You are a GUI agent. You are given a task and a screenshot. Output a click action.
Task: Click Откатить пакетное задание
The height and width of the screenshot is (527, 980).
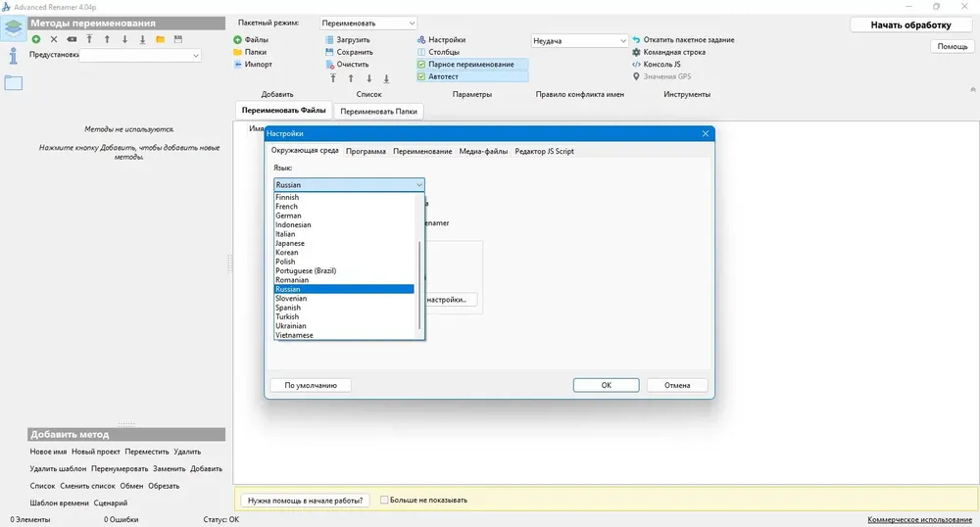pos(683,39)
